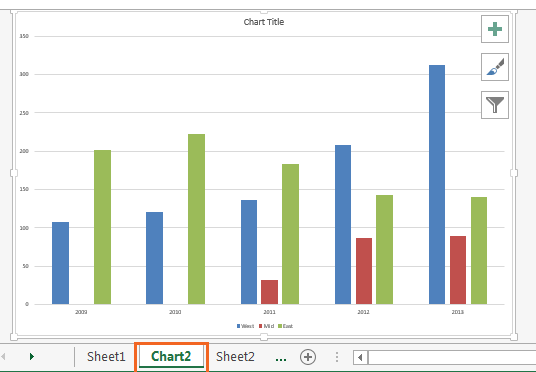
Task: Select the East legend entry
Action: 285,326
